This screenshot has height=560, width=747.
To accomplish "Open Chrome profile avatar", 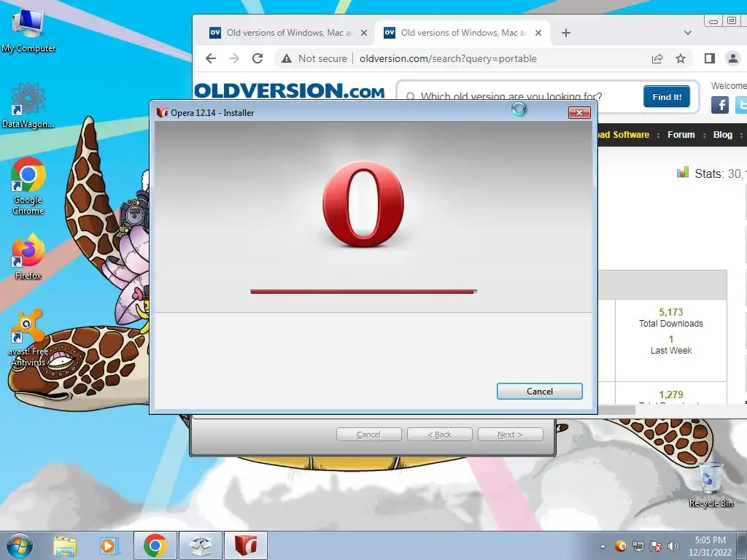I will tap(733, 58).
